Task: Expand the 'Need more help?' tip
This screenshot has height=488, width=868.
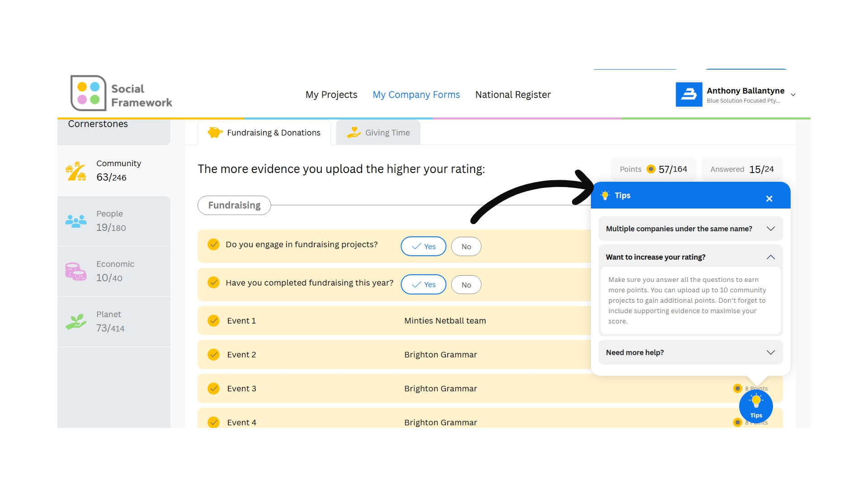Action: tap(690, 352)
